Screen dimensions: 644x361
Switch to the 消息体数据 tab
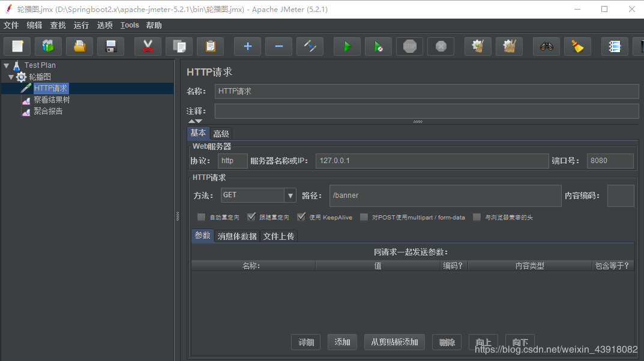coord(237,236)
